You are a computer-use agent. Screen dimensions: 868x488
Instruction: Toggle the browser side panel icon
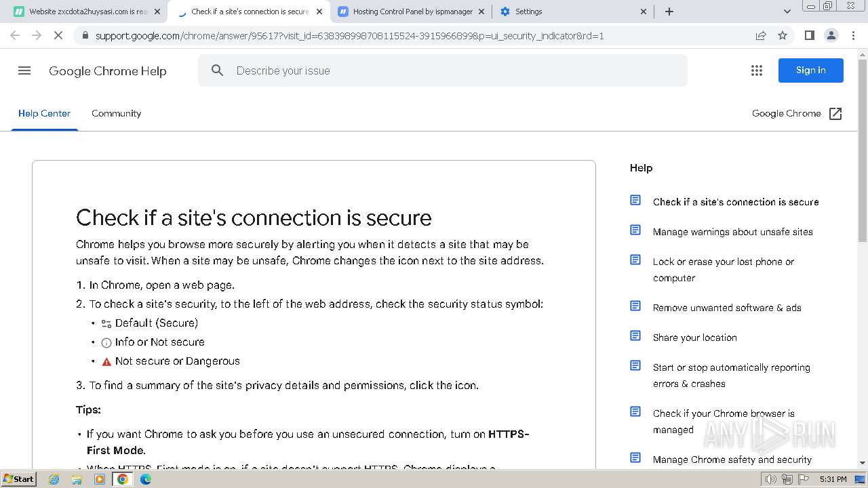809,35
